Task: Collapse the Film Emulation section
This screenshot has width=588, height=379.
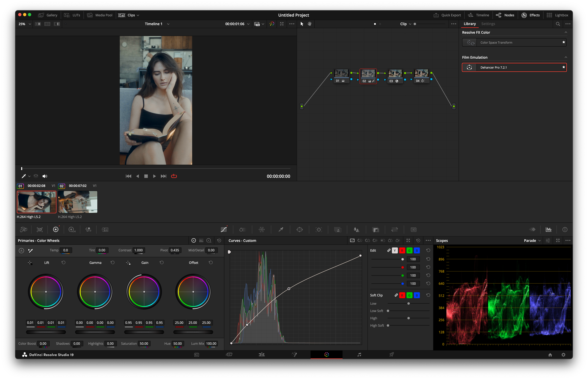Action: (566, 57)
